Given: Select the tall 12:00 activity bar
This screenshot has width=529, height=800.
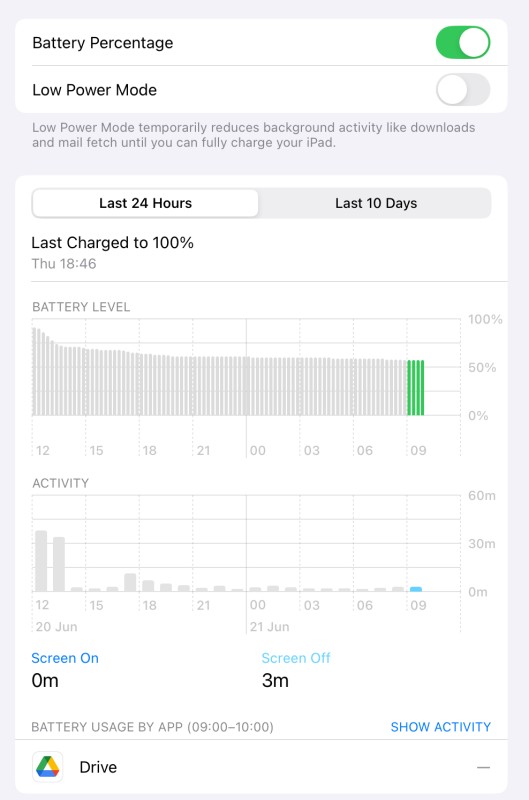Looking at the screenshot, I should click(x=41, y=561).
